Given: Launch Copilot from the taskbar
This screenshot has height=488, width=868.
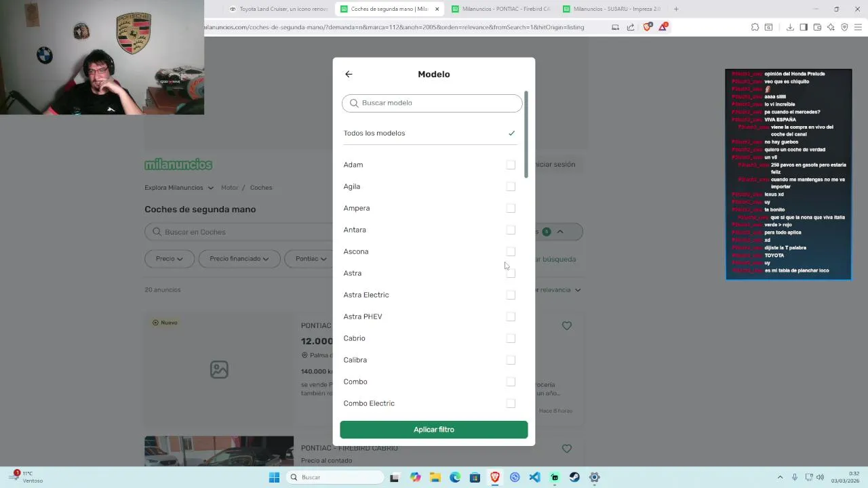Looking at the screenshot, I should pyautogui.click(x=415, y=477).
